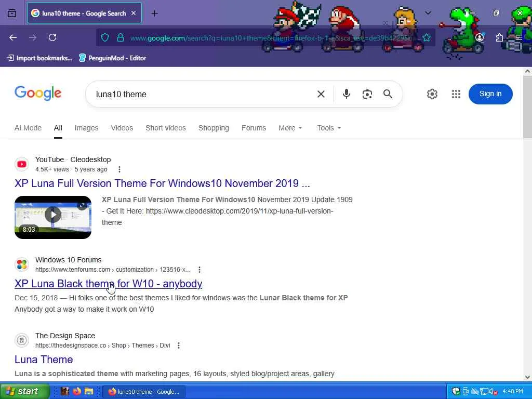
Task: Close the luna10 theme Google Search tab
Action: 134,13
